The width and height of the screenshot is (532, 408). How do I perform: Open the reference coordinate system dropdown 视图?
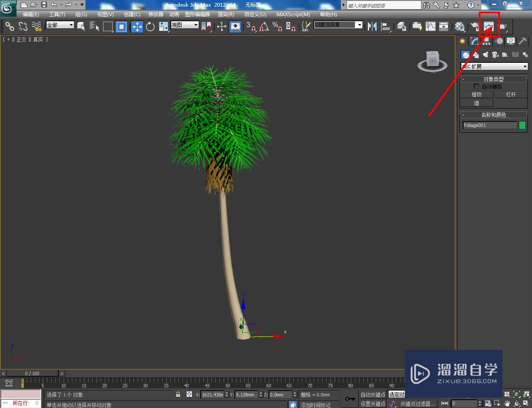185,25
